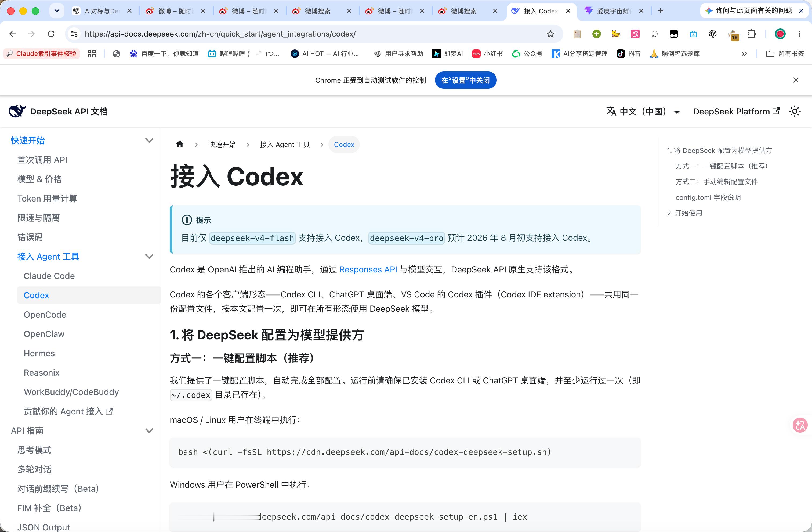
Task: Select Claude Code in sidebar
Action: [49, 276]
